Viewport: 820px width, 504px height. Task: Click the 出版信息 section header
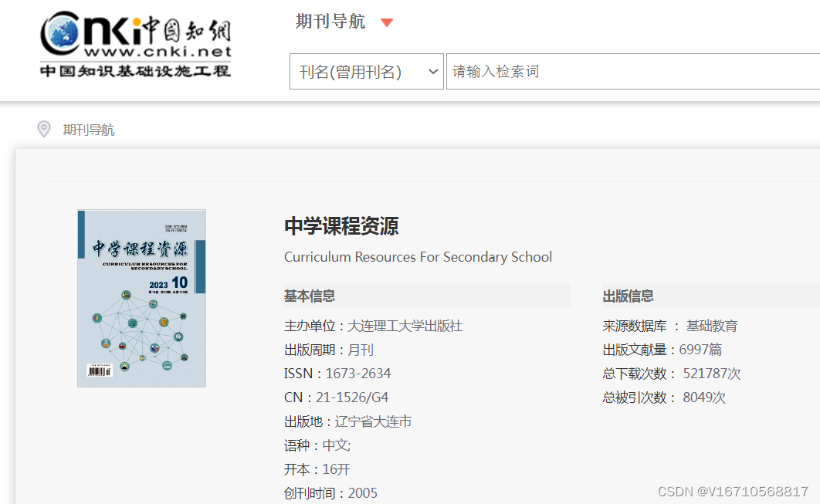pos(628,296)
